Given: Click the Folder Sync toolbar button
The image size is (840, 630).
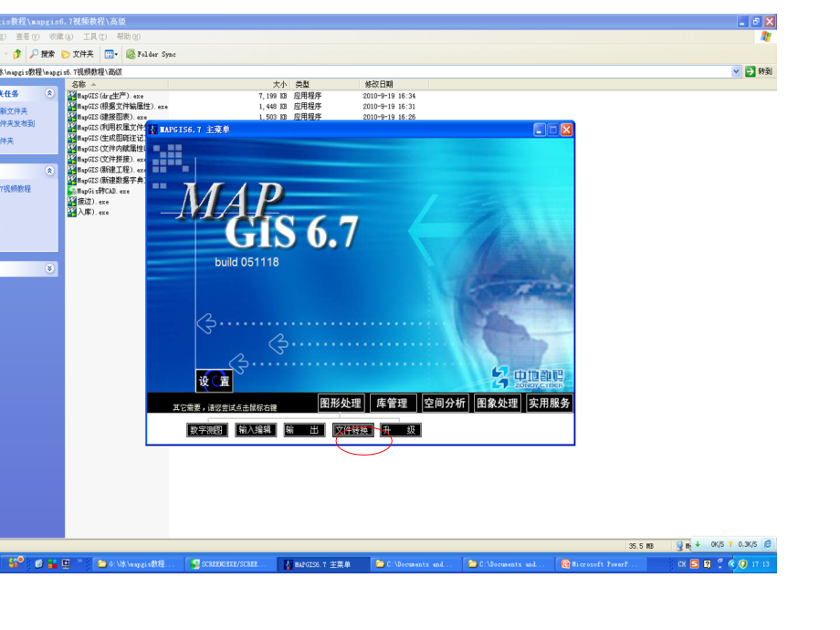Looking at the screenshot, I should click(x=151, y=54).
